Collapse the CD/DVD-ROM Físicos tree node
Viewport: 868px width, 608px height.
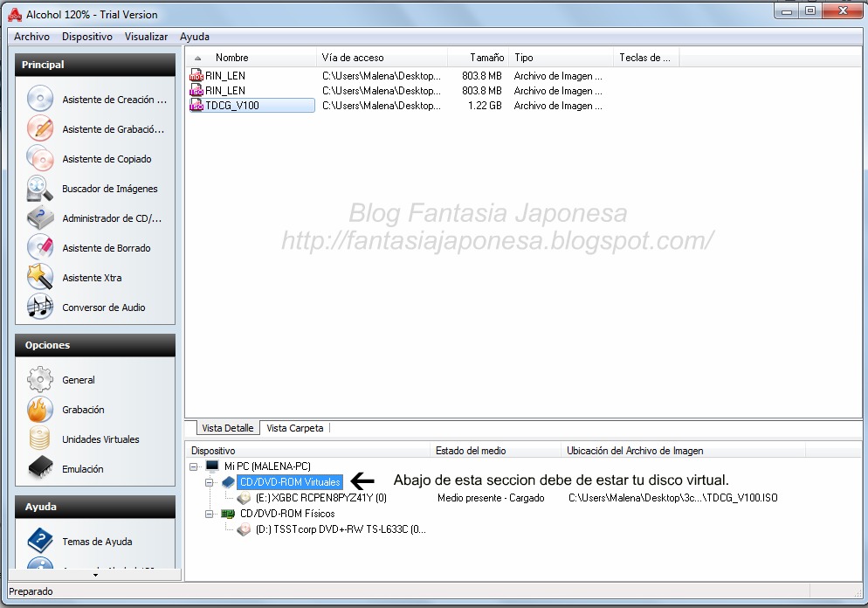pos(210,514)
